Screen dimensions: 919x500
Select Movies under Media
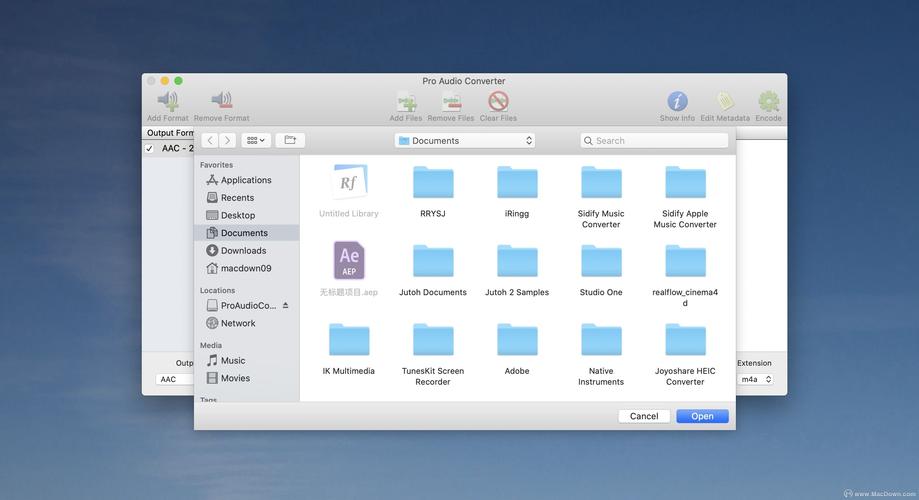246,378
